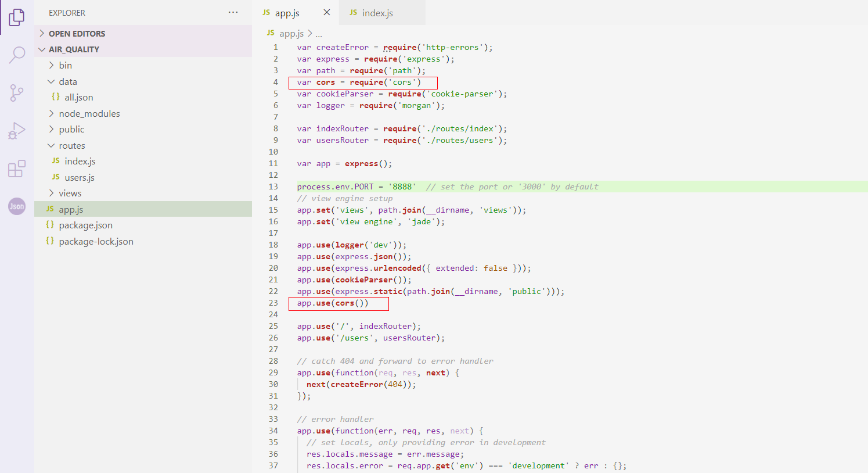Viewport: 868px width, 473px height.
Task: Click the EXPLORER panel title
Action: (67, 12)
